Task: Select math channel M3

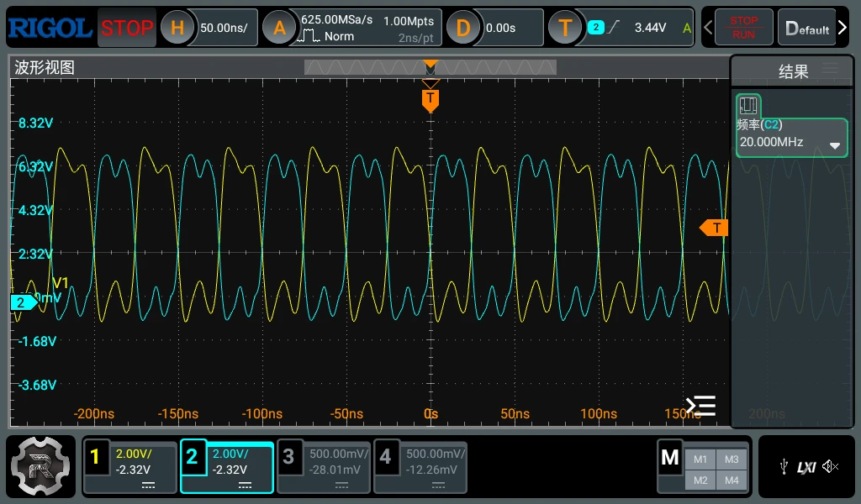Action: click(x=732, y=459)
